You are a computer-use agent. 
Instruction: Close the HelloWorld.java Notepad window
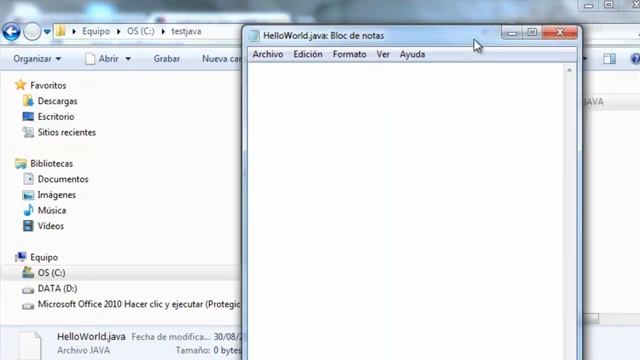560,32
